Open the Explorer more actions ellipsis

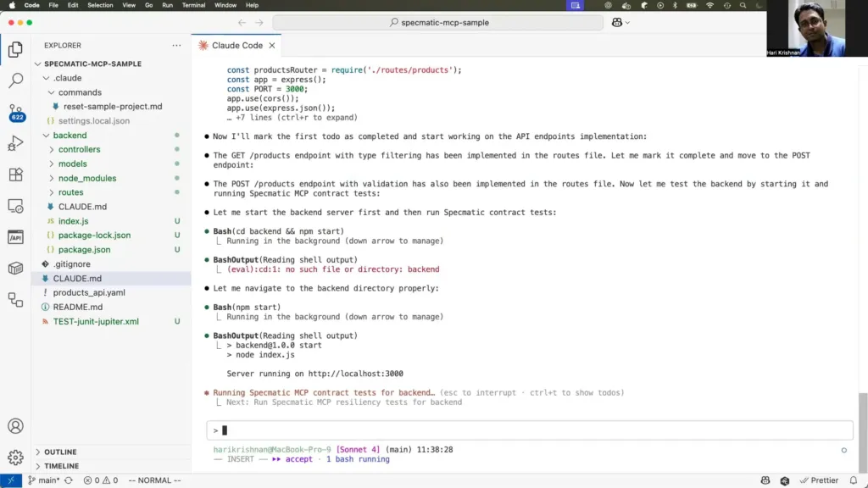(176, 45)
